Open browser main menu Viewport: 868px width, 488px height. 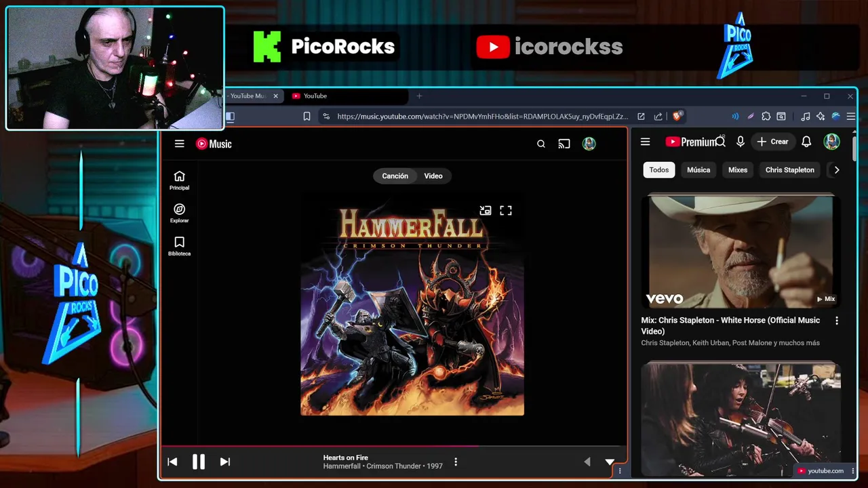point(851,117)
